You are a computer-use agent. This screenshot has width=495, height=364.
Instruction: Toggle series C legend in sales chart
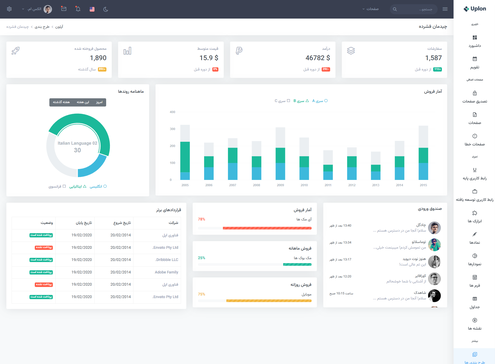tap(282, 101)
